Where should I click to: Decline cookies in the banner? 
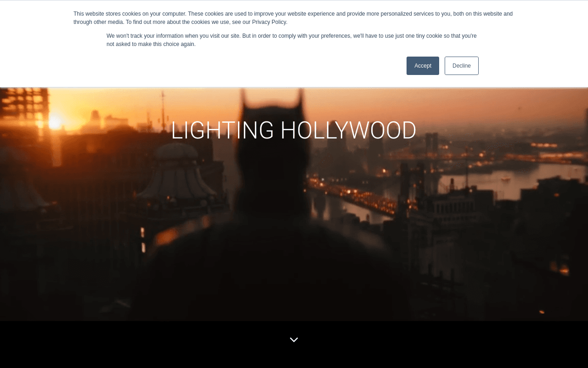[461, 66]
